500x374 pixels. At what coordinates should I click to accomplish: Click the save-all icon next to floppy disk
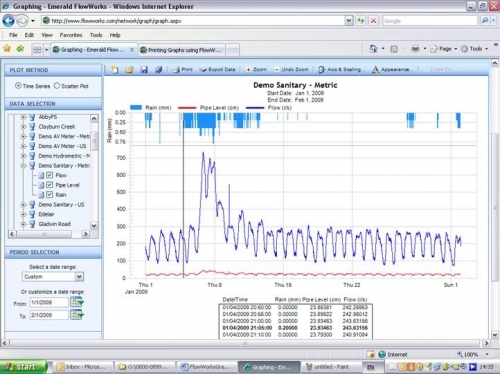159,69
